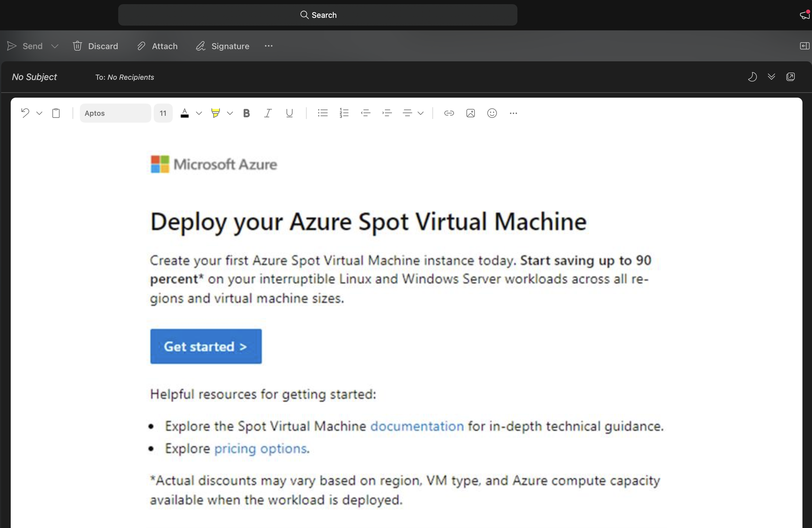Toggle italic formatting
Viewport: 812px width, 528px height.
268,113
